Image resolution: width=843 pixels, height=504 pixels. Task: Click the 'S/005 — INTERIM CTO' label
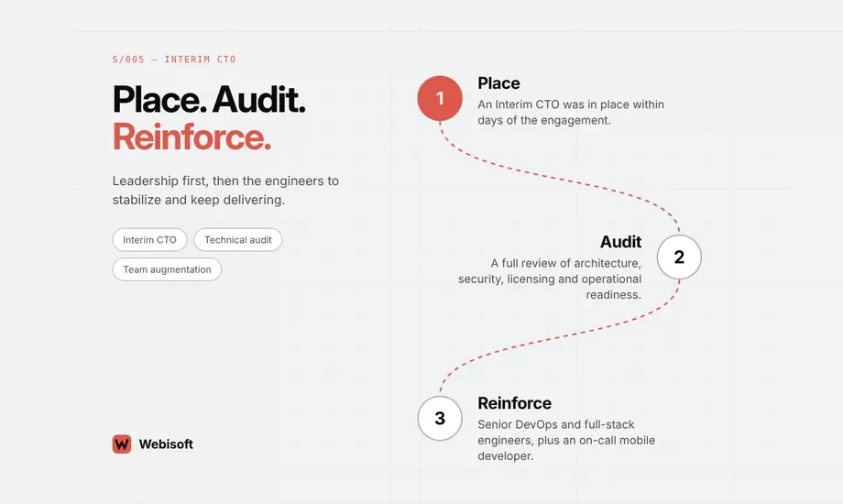pyautogui.click(x=174, y=60)
